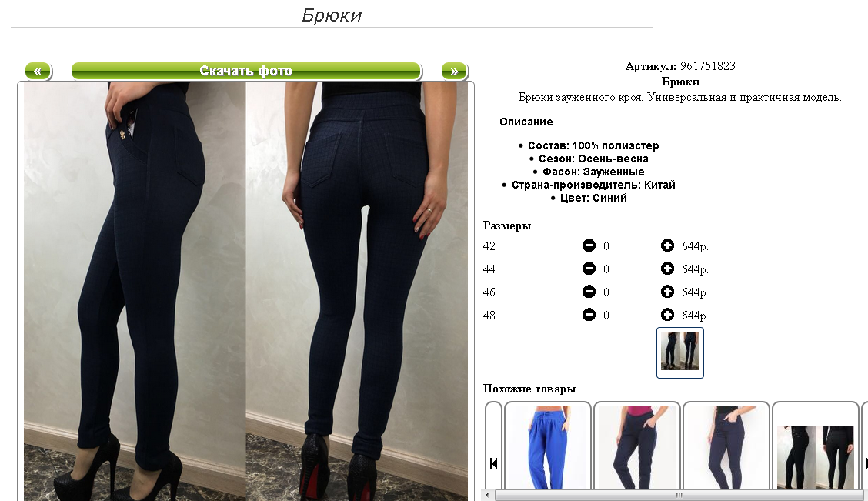Go to previous photo with « button

[38, 71]
